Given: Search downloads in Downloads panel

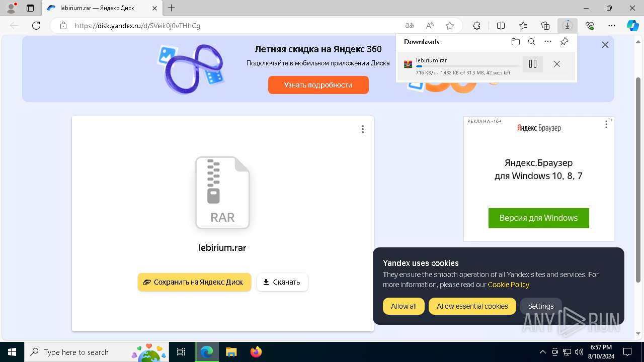Looking at the screenshot, I should (x=532, y=42).
